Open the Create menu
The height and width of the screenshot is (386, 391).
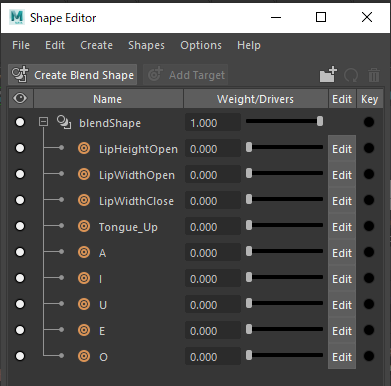[x=96, y=45]
